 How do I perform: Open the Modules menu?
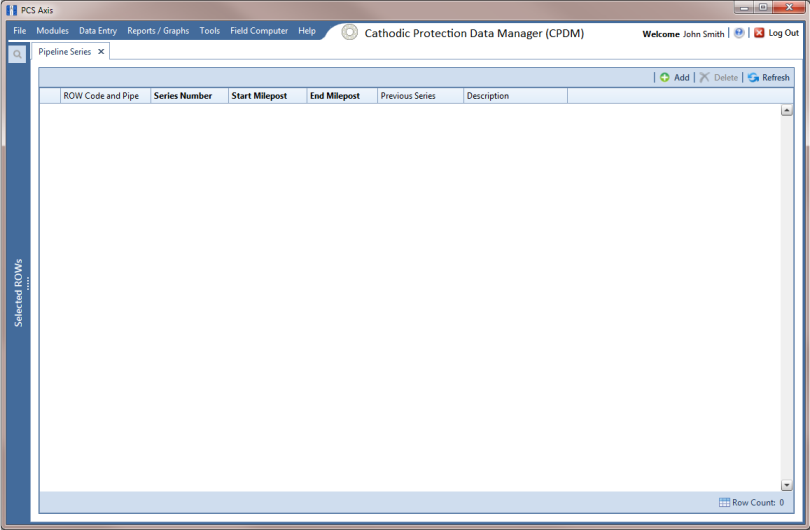pyautogui.click(x=52, y=31)
